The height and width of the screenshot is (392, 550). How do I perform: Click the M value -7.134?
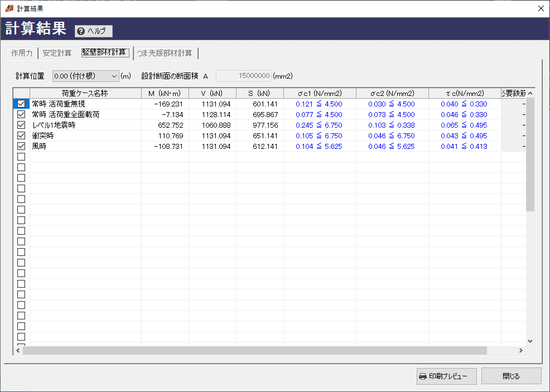click(x=172, y=115)
